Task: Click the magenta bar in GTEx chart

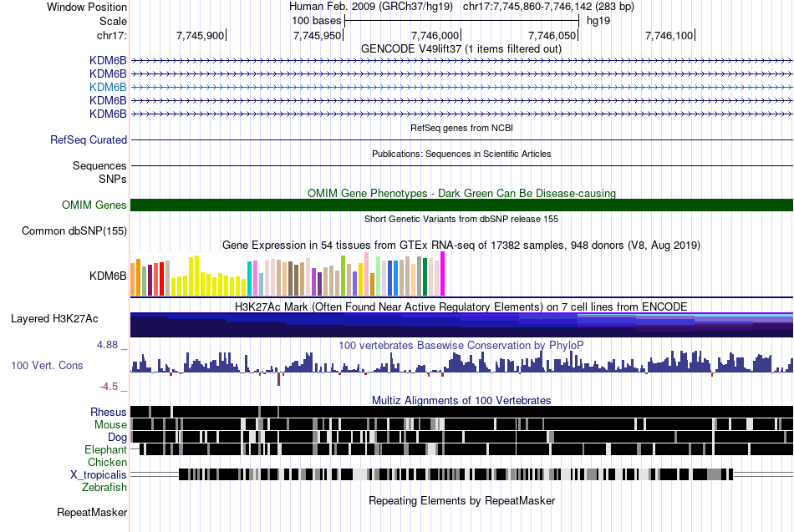Action: [443, 274]
